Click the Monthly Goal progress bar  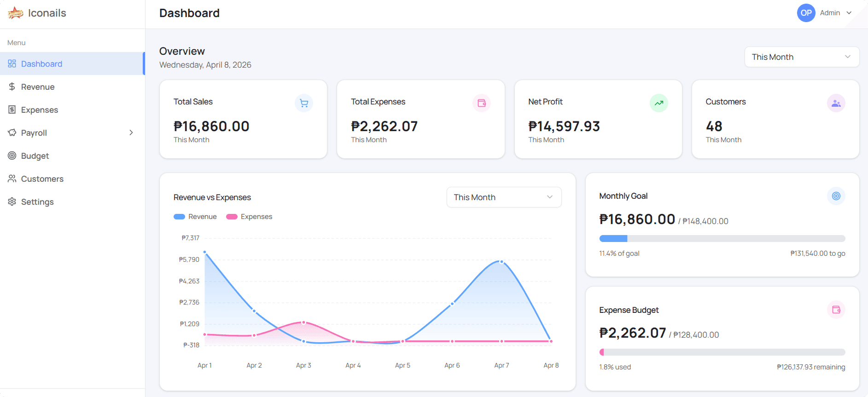click(722, 239)
